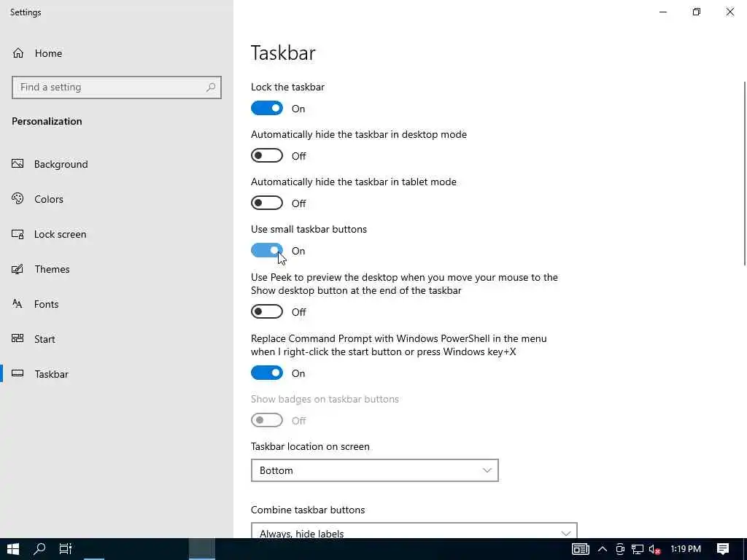Open the Themes icon in sidebar
The image size is (747, 560).
pos(18,269)
